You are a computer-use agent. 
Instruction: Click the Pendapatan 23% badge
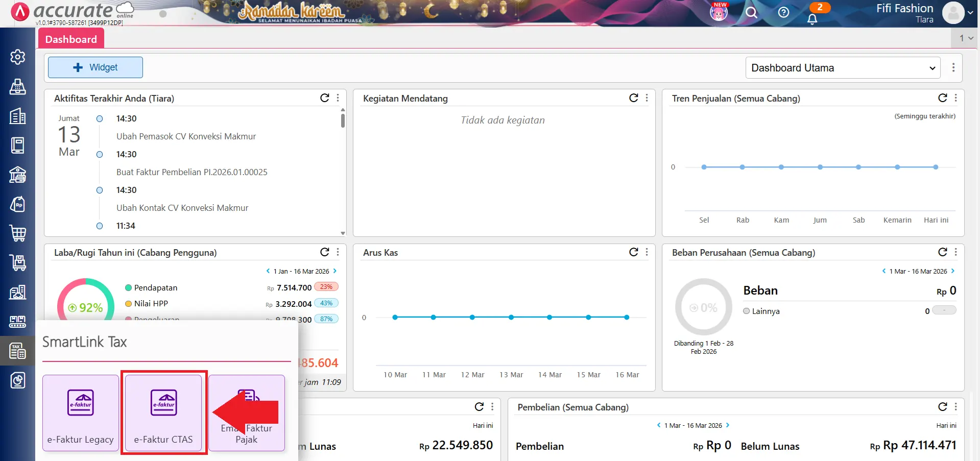coord(326,287)
